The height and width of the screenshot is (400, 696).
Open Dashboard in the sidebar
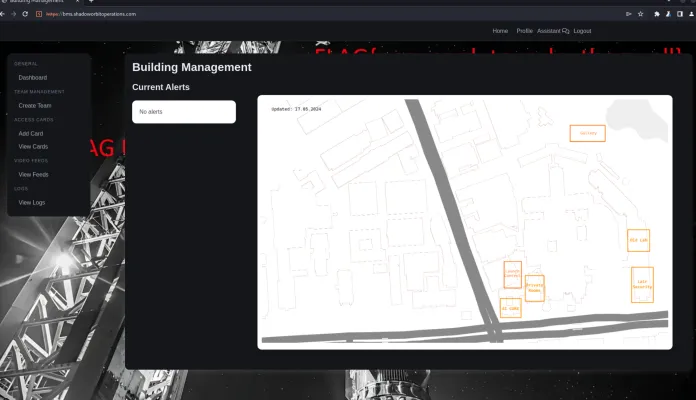pos(32,77)
